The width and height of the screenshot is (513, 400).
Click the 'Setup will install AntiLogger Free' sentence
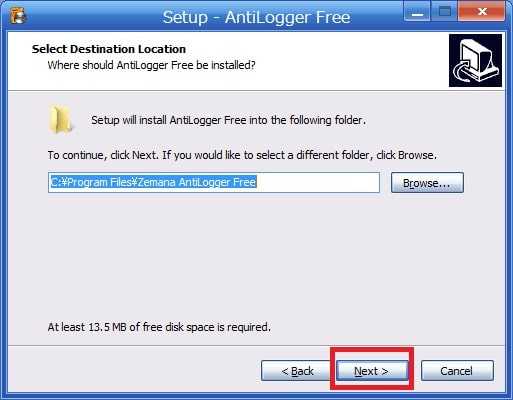[x=228, y=120]
